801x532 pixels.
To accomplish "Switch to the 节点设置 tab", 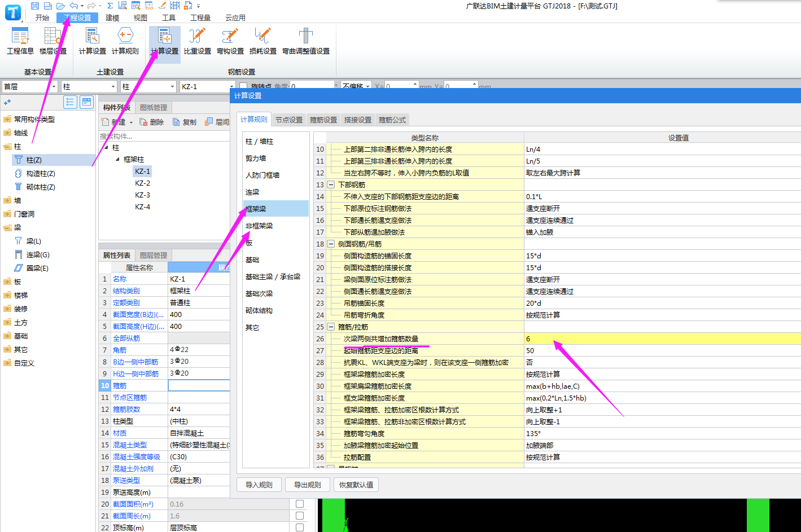I will tap(289, 120).
